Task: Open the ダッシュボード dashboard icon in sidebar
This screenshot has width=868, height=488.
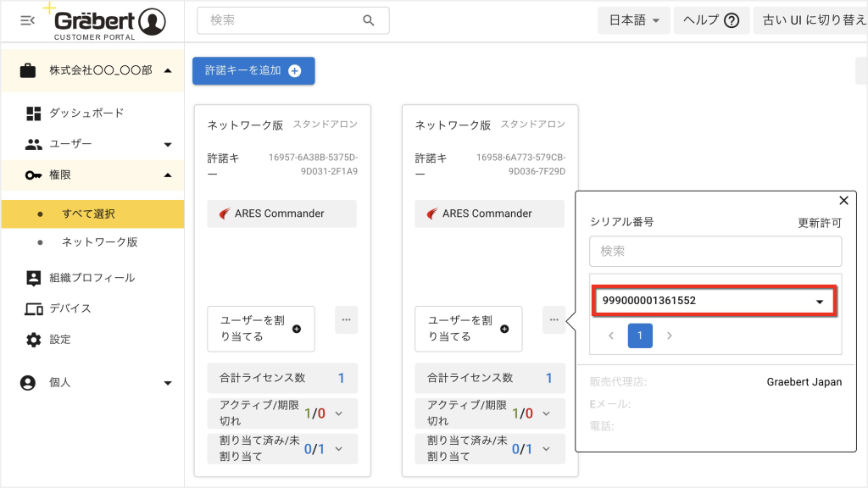Action: [x=33, y=114]
